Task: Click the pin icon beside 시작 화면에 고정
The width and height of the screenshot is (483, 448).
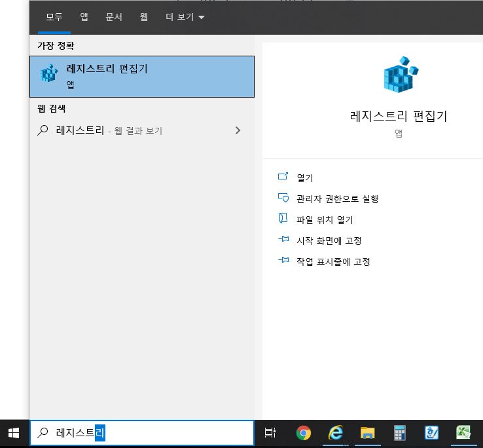Action: [283, 239]
